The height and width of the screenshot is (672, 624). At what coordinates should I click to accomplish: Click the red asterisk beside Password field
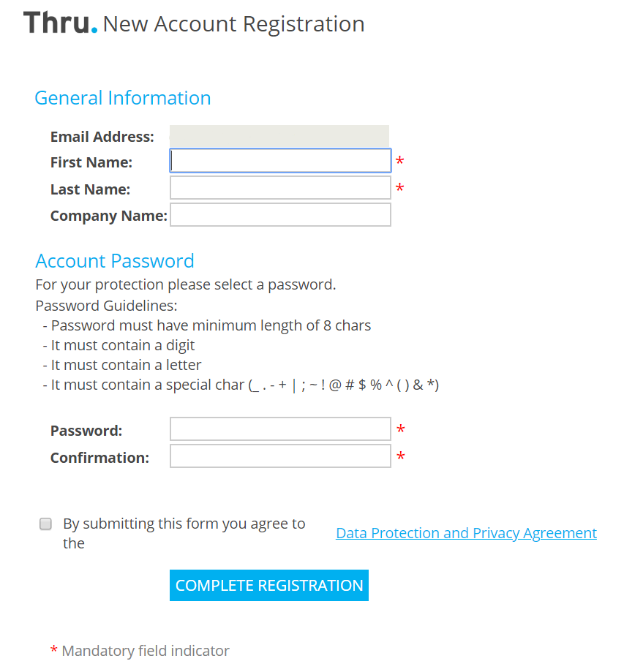(401, 429)
